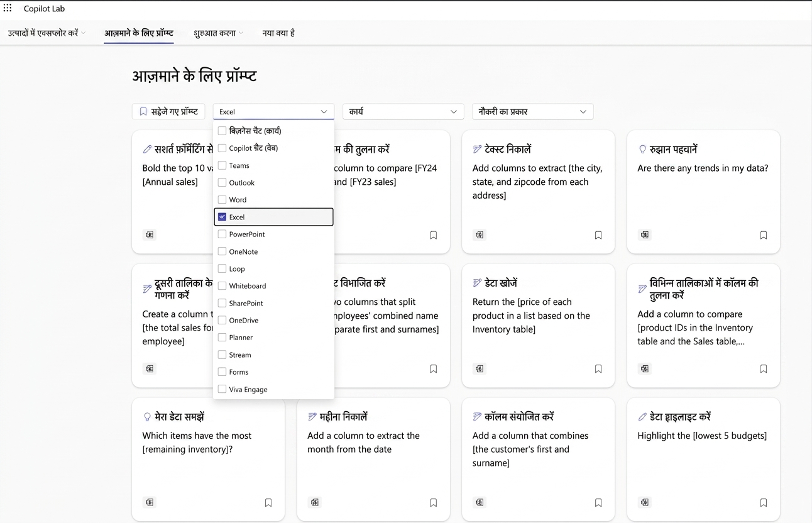Viewport: 812px width, 523px height.
Task: Open 'Add a column to extract the month' card
Action: (373, 459)
